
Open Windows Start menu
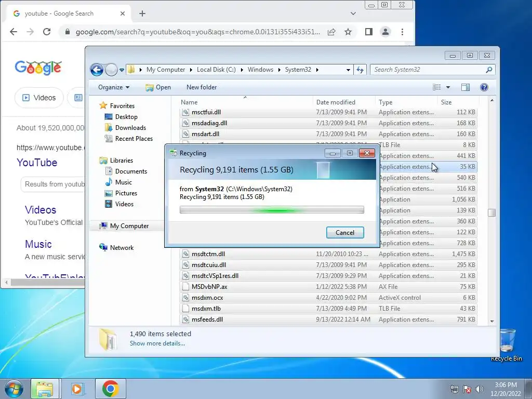pyautogui.click(x=14, y=389)
